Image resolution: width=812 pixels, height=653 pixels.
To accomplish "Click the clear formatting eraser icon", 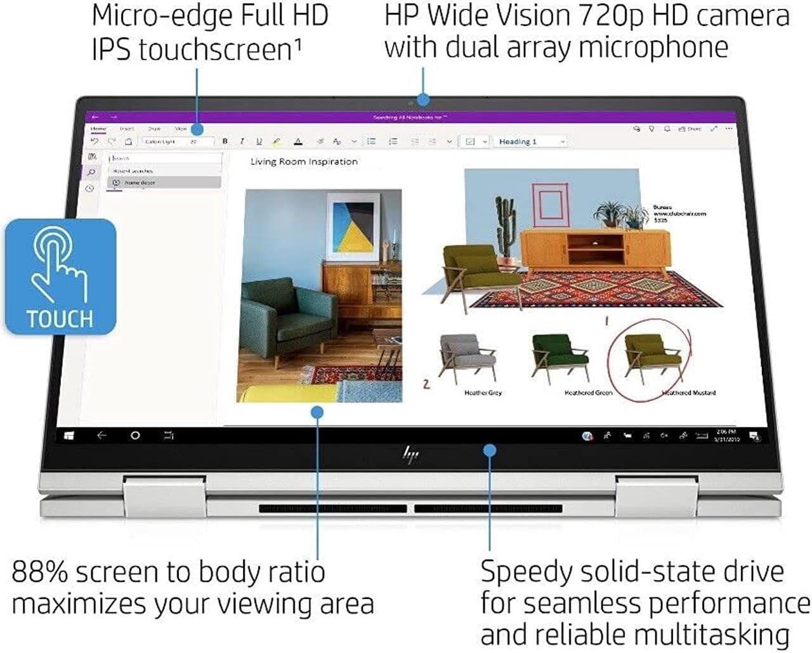I will coord(320,141).
